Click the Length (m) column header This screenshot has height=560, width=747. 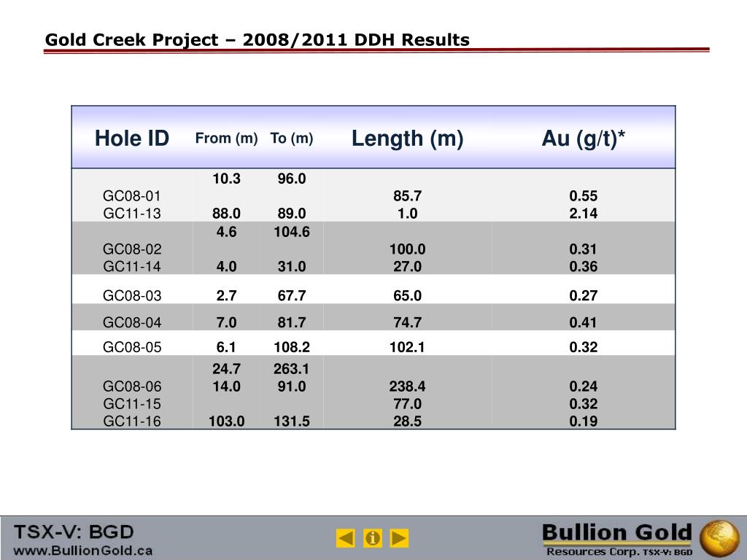pos(407,139)
